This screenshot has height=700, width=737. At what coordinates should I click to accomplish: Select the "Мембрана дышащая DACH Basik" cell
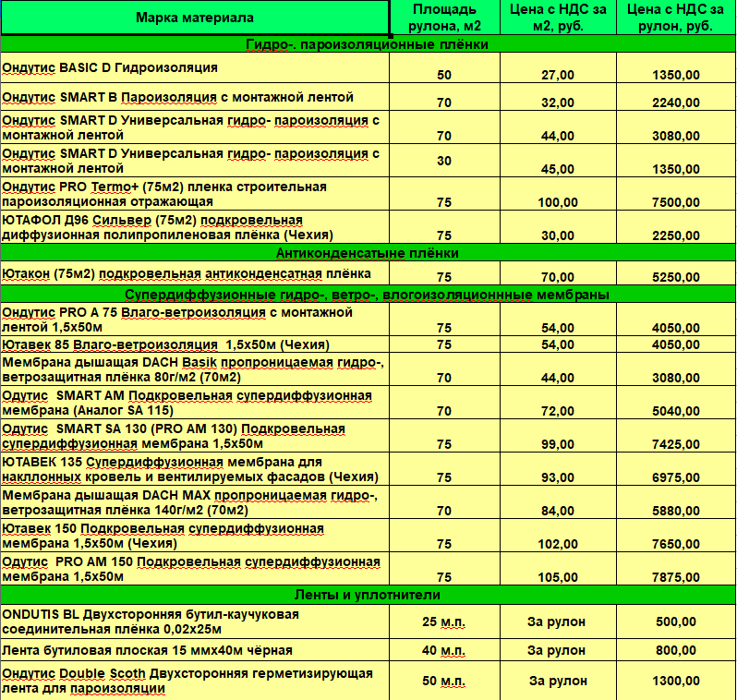pos(195,369)
